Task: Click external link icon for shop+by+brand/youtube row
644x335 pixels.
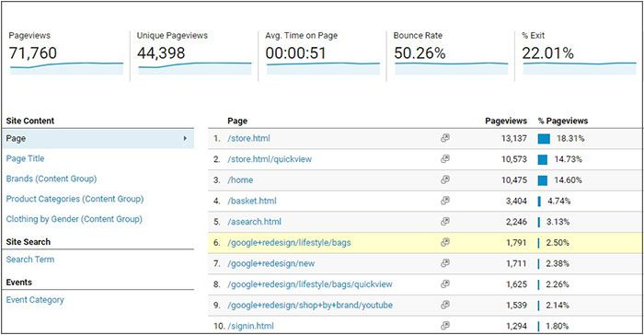Action: click(x=444, y=305)
